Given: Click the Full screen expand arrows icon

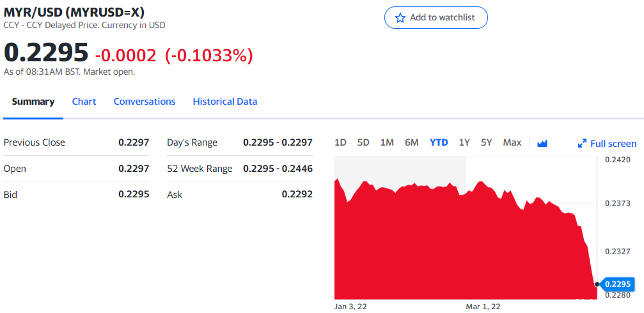Looking at the screenshot, I should click(x=582, y=144).
